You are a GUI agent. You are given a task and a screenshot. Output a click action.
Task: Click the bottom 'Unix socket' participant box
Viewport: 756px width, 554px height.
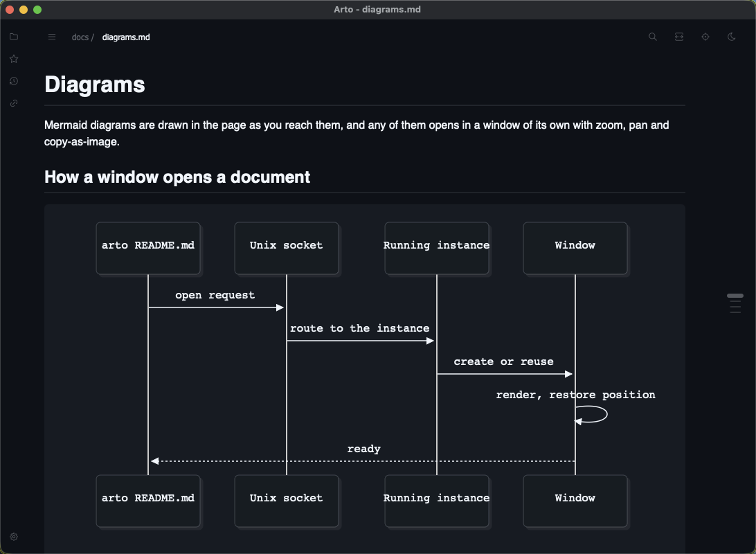[287, 501]
